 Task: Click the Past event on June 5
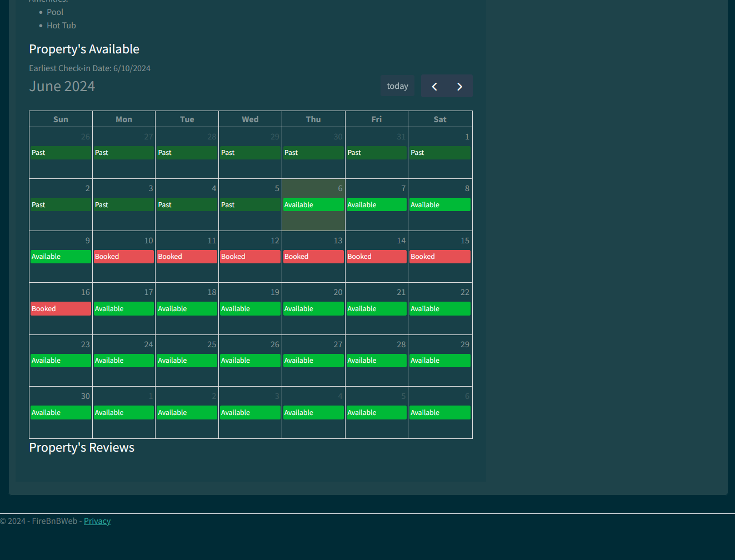tap(250, 205)
